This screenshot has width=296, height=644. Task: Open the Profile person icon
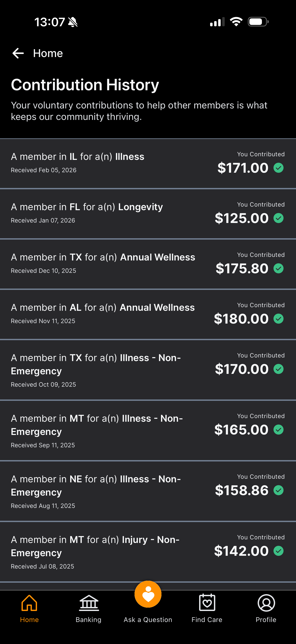pos(266,603)
